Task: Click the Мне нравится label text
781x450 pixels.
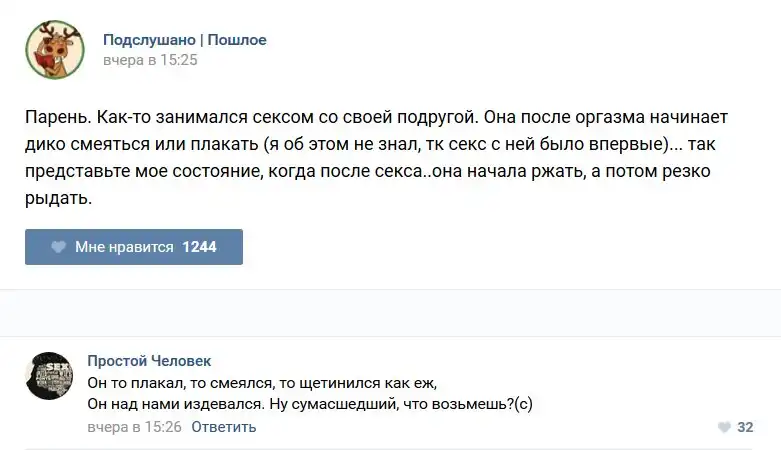Action: tap(124, 247)
